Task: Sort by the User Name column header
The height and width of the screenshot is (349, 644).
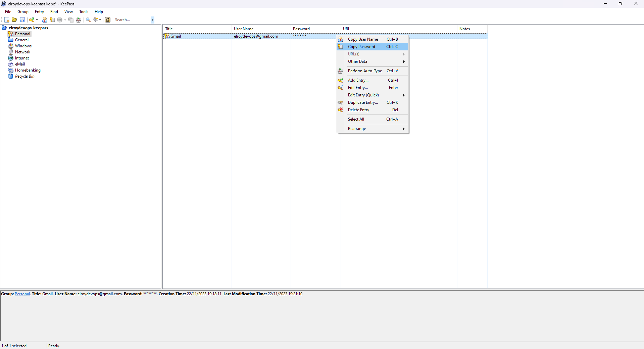Action: coord(261,29)
